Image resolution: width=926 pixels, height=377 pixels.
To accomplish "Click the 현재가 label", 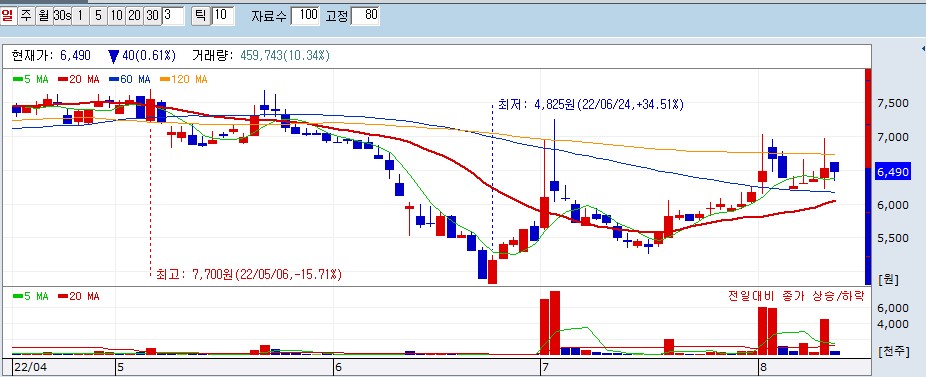I will click(32, 56).
